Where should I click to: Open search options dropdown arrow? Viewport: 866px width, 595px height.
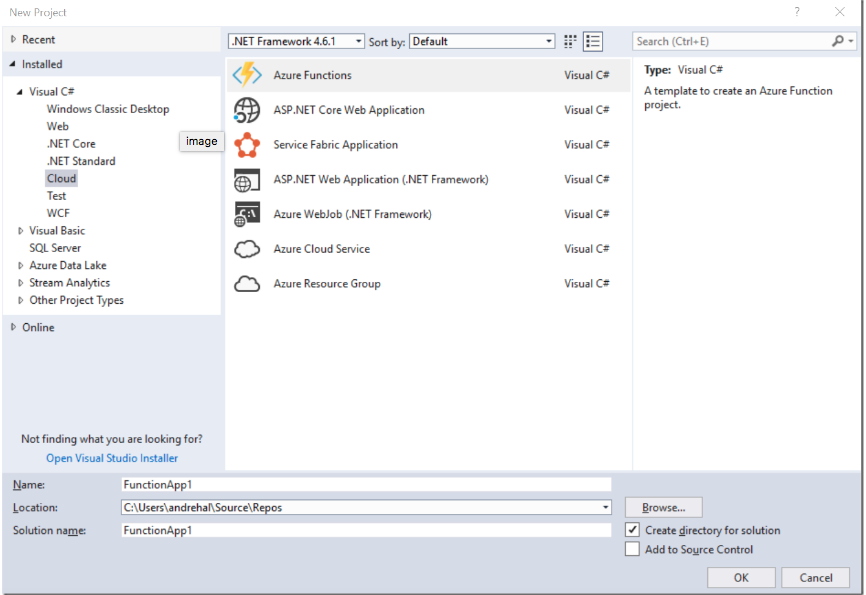point(851,41)
